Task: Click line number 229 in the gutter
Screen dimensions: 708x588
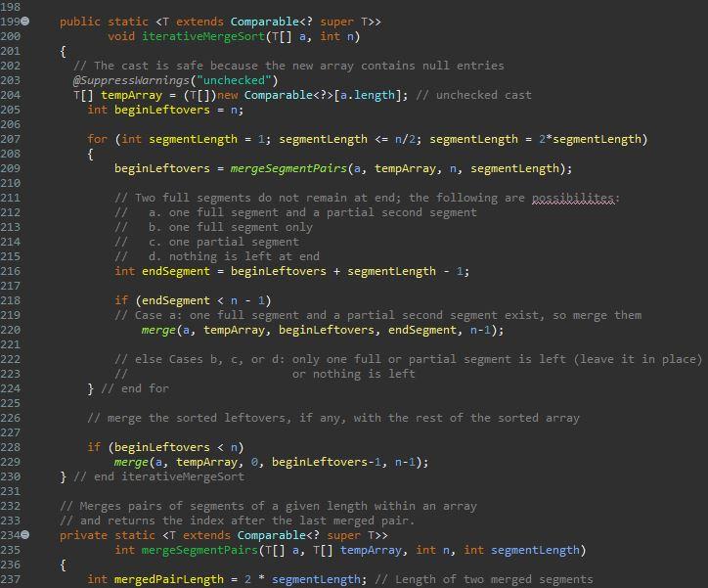Action: pyautogui.click(x=11, y=462)
